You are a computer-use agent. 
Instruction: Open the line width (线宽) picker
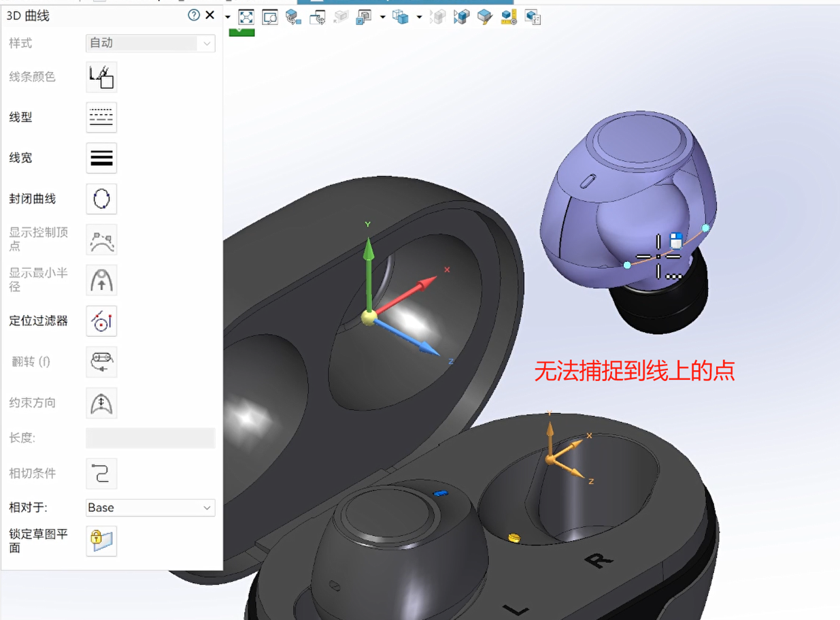[x=101, y=158]
